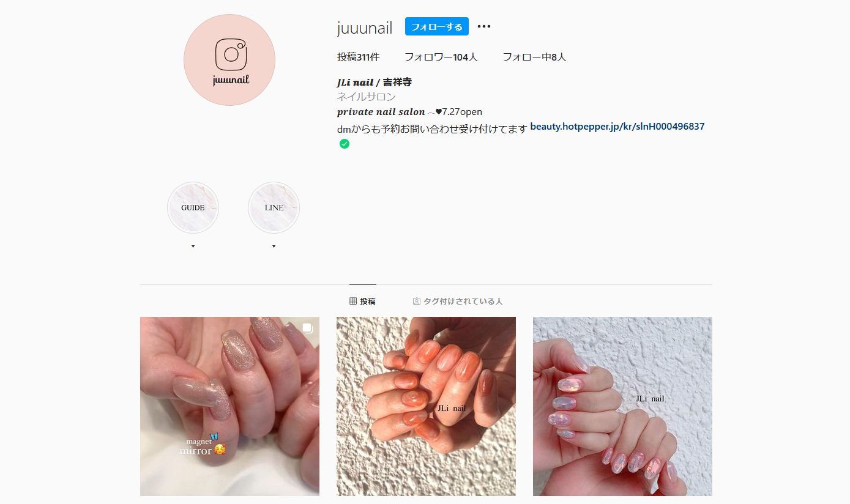
Task: Switch to the タグ付けされている人 tab
Action: pos(458,302)
